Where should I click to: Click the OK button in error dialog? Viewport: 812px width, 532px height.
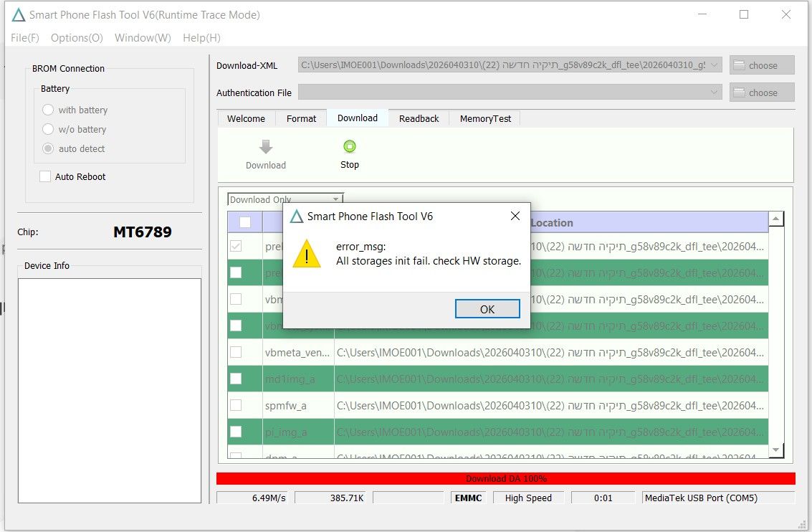[487, 309]
